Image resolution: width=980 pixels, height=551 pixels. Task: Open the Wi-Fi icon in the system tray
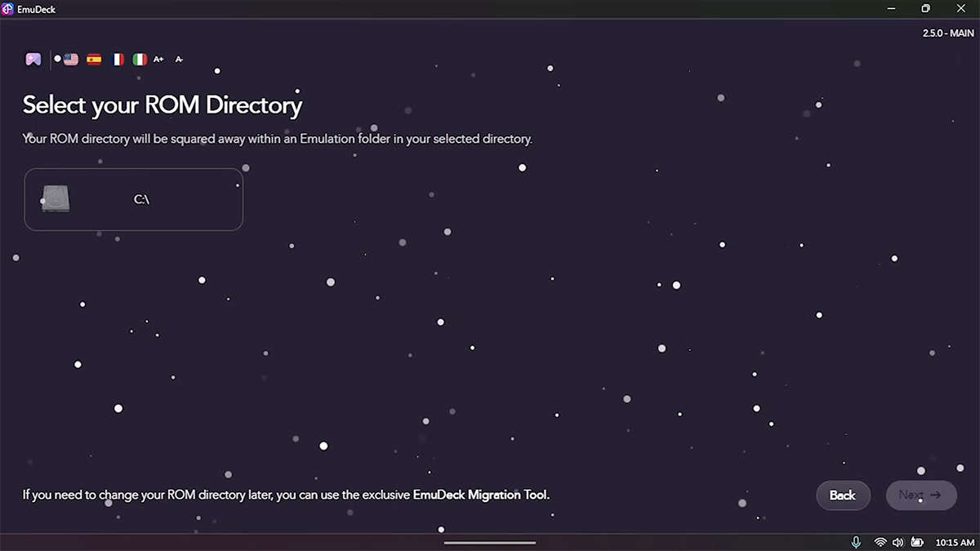(x=880, y=542)
